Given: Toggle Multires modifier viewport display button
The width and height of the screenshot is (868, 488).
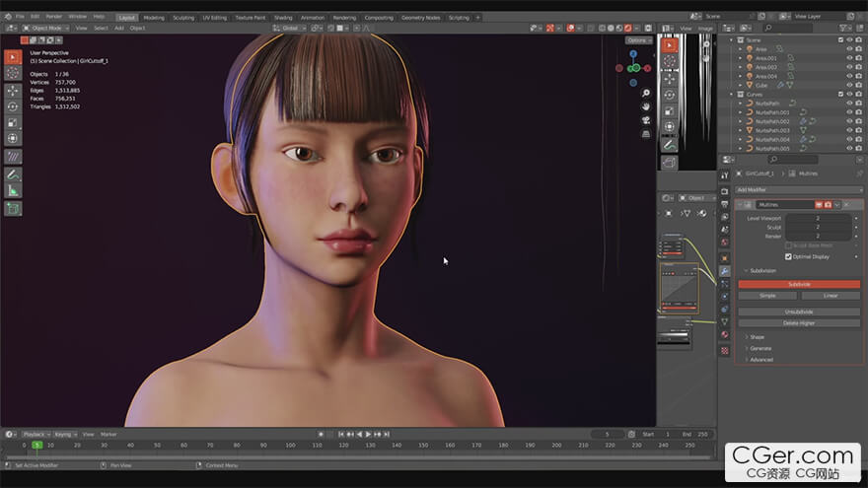Looking at the screenshot, I should click(x=819, y=205).
